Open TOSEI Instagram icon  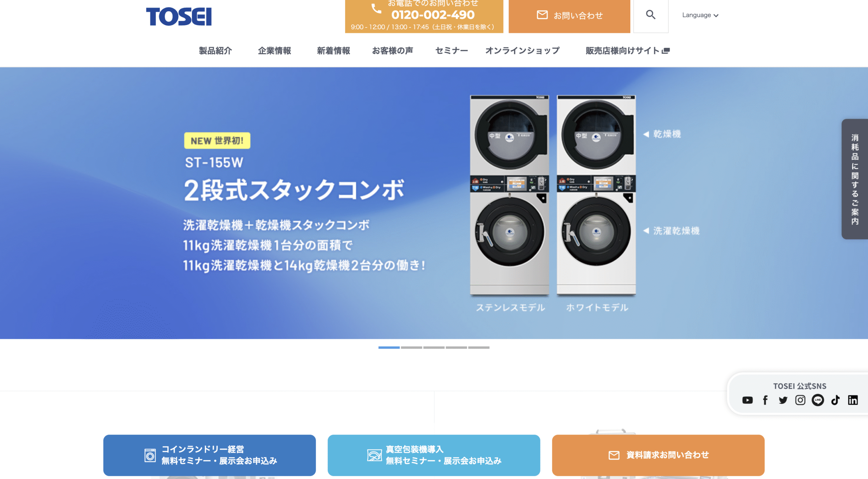point(800,400)
